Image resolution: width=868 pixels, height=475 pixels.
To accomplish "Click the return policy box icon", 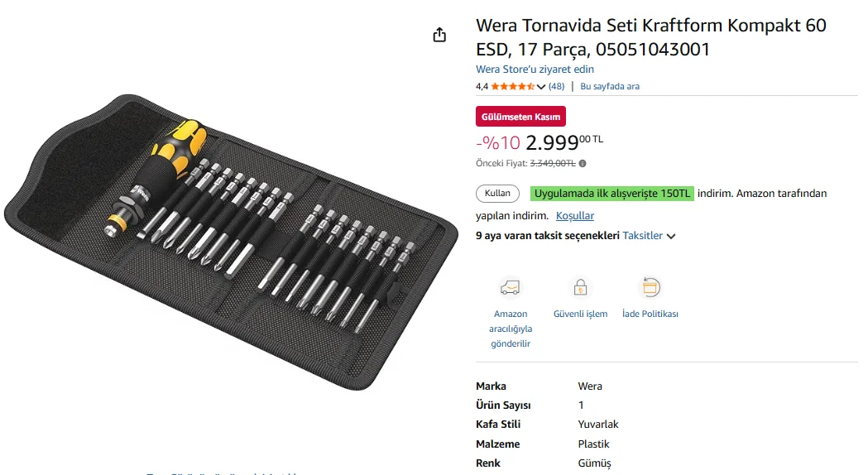I will coord(650,288).
